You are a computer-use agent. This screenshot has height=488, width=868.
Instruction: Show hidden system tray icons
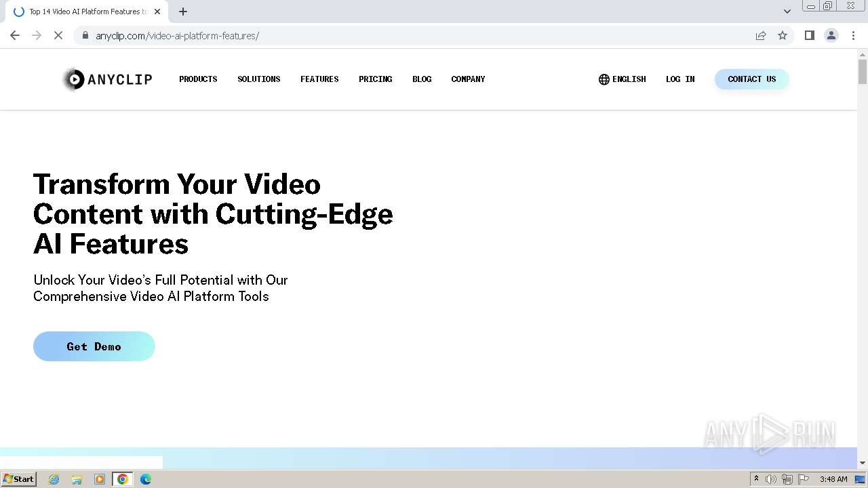[x=756, y=479]
